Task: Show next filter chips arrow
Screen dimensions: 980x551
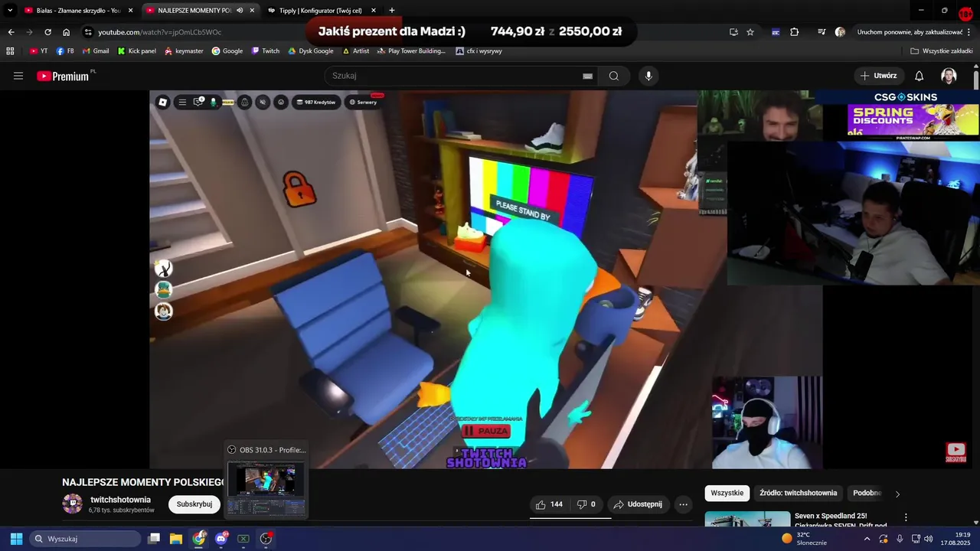Action: pos(897,494)
